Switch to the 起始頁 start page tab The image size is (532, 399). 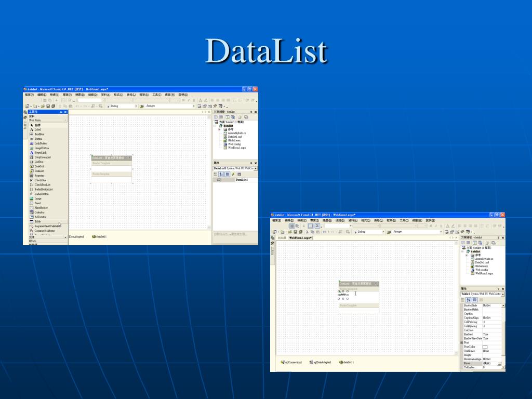point(282,238)
